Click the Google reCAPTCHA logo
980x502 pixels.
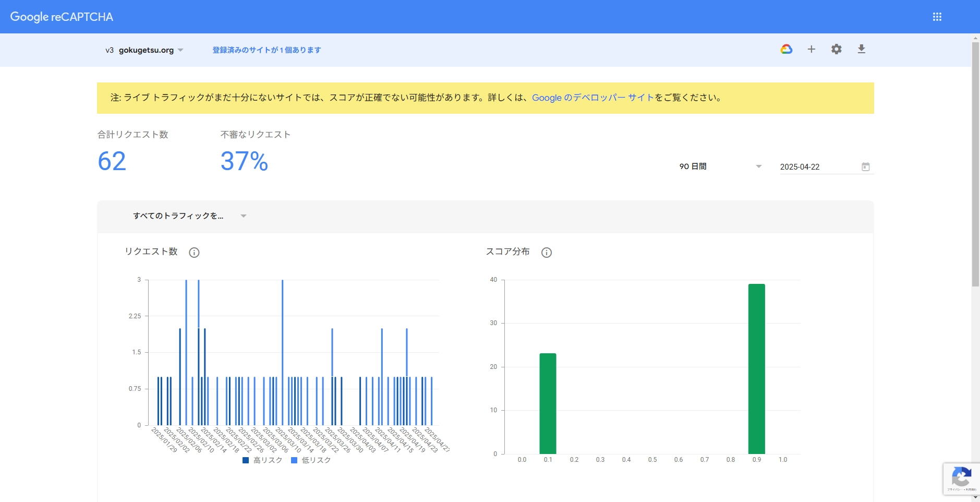click(62, 17)
